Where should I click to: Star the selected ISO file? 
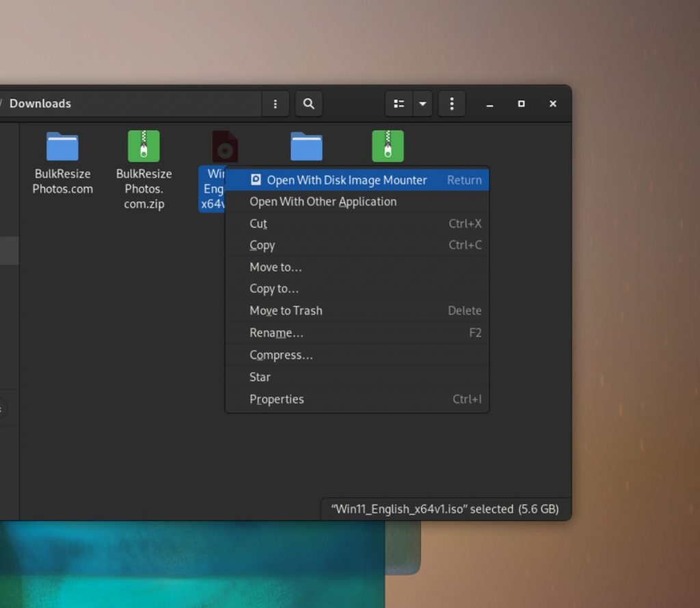(x=260, y=377)
